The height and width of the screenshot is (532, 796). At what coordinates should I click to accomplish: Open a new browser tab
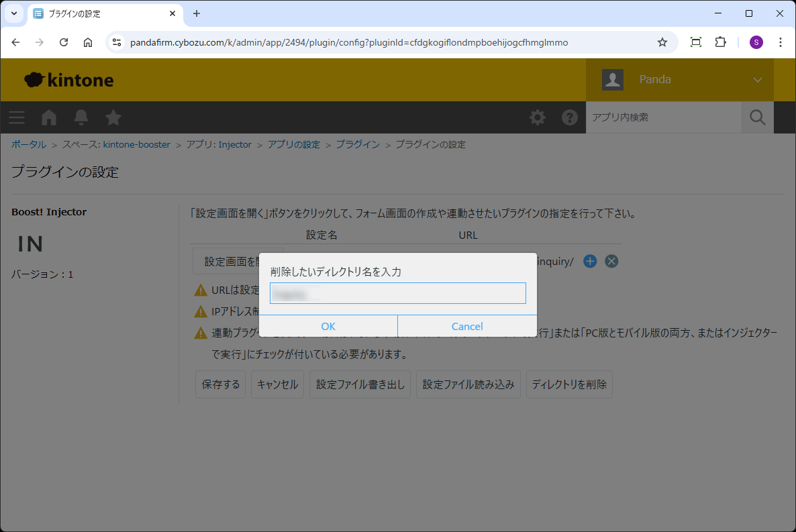pyautogui.click(x=197, y=13)
